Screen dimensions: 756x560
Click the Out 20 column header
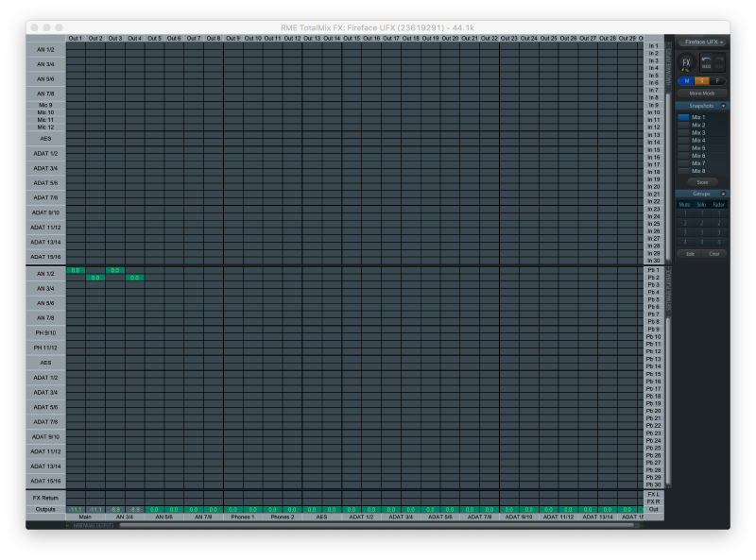(451, 38)
